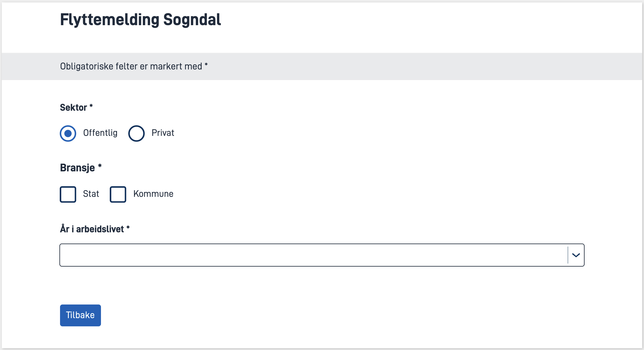Click the Offentlig label text
This screenshot has height=350, width=644.
(100, 133)
